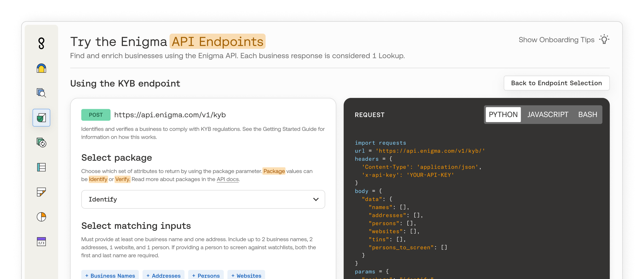This screenshot has width=644, height=279.
Task: Open the orange folded note icon
Action: click(x=41, y=192)
